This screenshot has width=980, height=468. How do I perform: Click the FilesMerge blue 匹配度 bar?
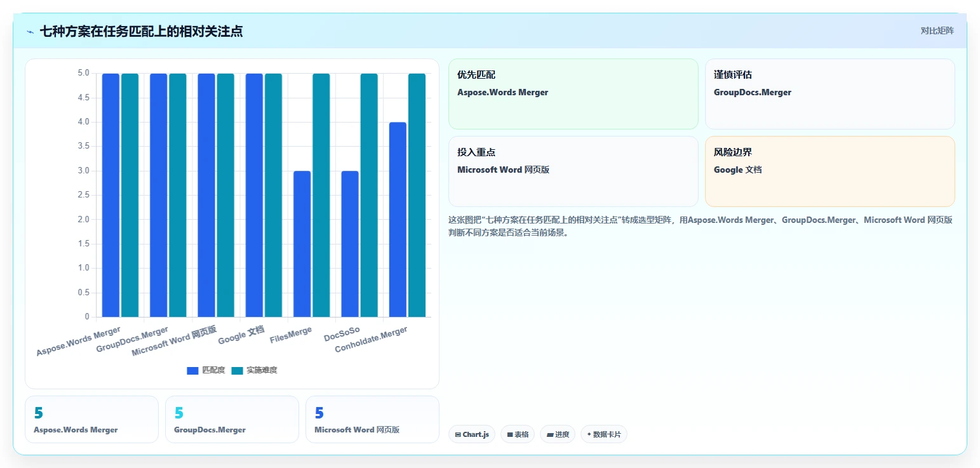302,244
